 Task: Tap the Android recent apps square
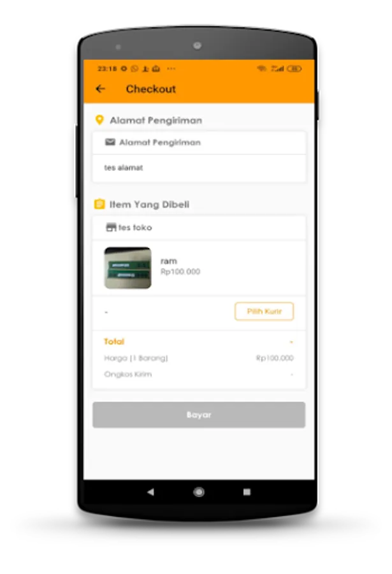pos(247,492)
